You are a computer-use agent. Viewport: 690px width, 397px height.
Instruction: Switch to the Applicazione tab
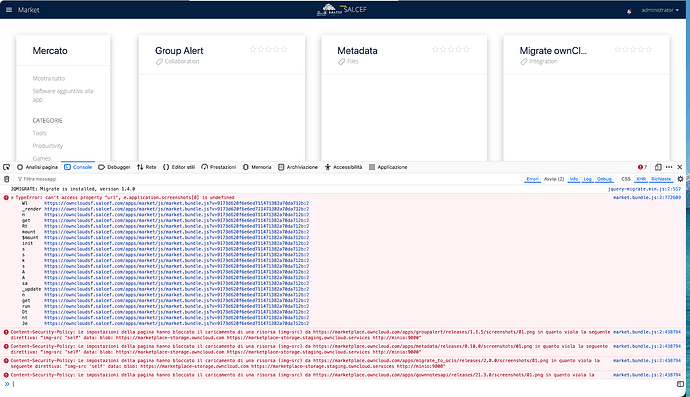(388, 167)
